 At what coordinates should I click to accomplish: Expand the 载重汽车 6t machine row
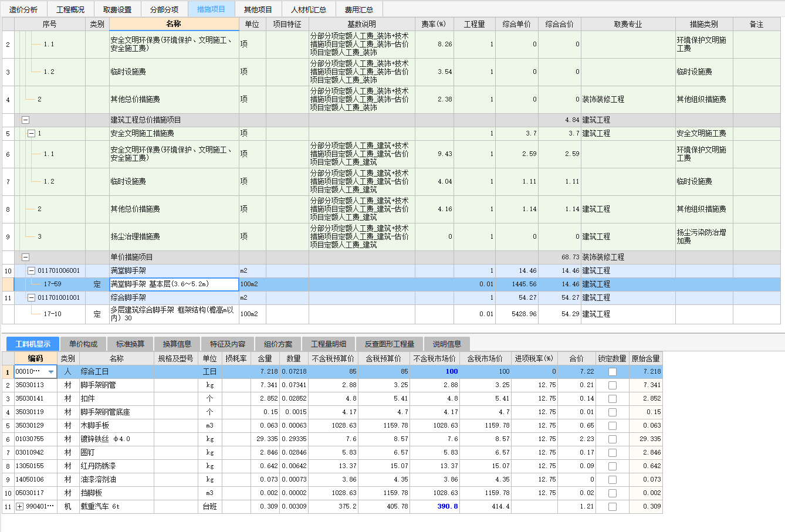tap(20, 506)
